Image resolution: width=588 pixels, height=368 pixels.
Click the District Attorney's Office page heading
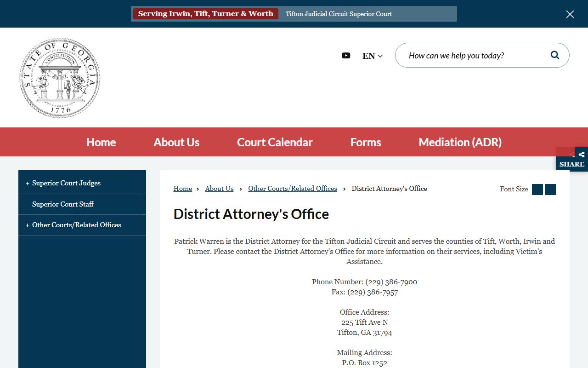click(x=251, y=214)
